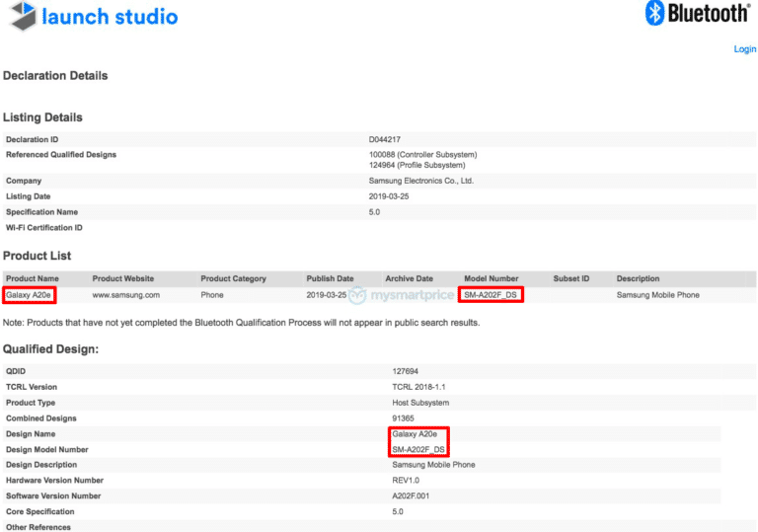Click the Bluetooth rune logo icon
758x532 pixels.
coord(654,13)
